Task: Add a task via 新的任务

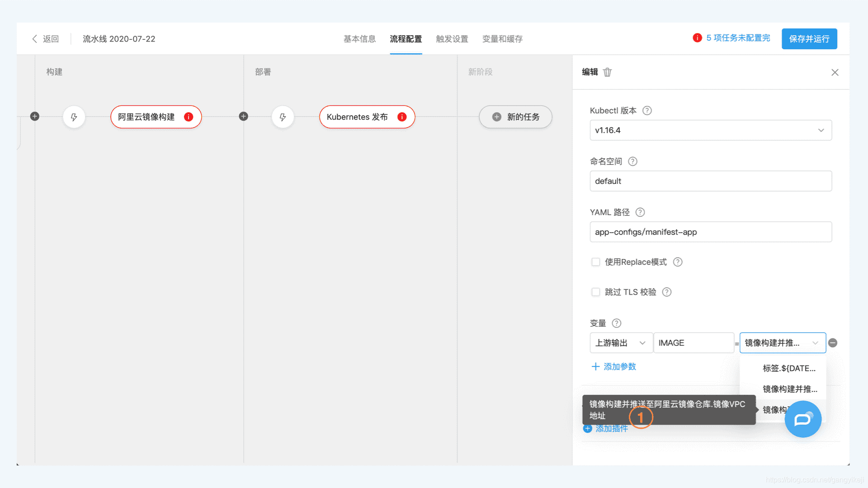Action: coord(515,117)
